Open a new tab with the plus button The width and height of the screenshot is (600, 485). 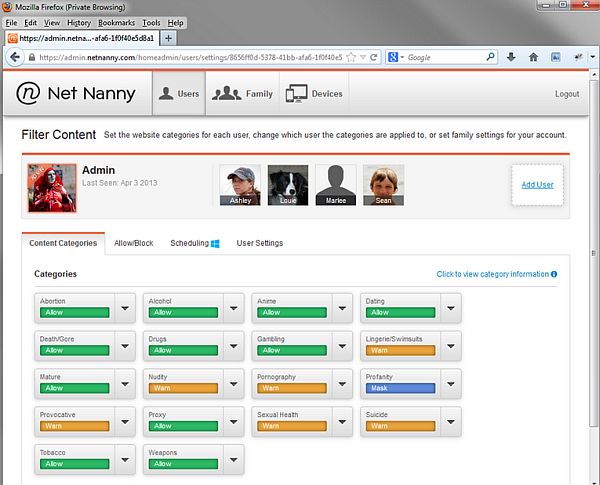click(168, 38)
